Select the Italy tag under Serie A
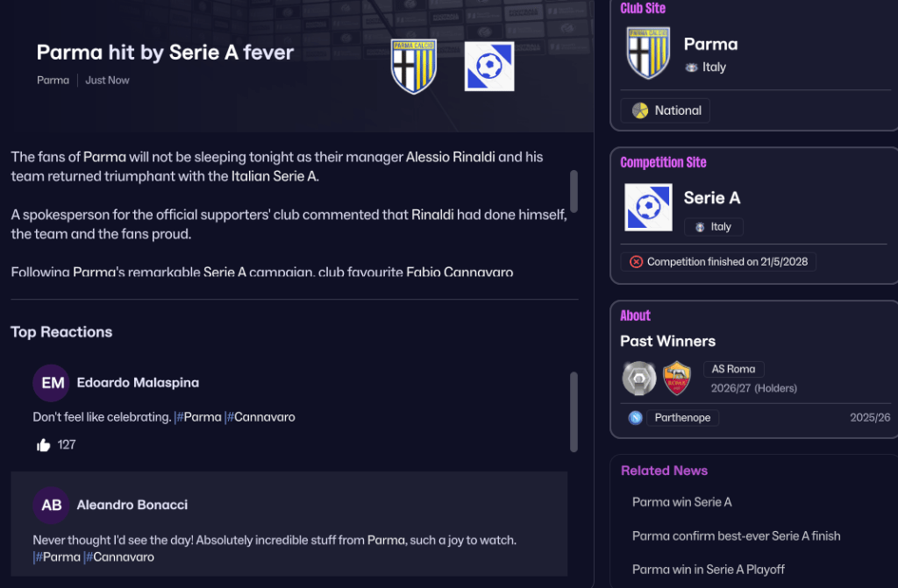This screenshot has height=588, width=898. (x=714, y=227)
